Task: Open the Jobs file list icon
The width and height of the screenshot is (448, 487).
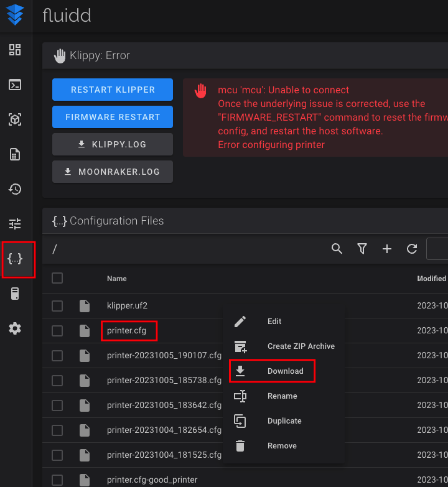Action: tap(15, 154)
